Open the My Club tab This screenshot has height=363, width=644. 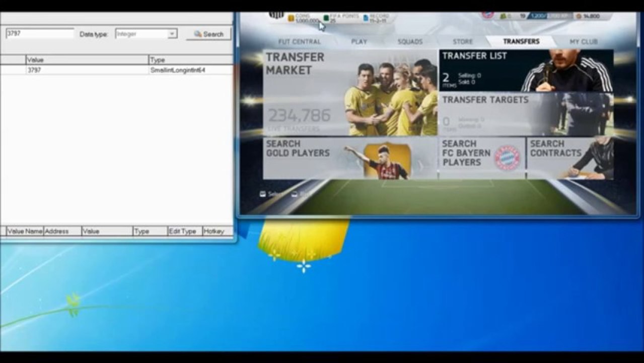(x=584, y=41)
